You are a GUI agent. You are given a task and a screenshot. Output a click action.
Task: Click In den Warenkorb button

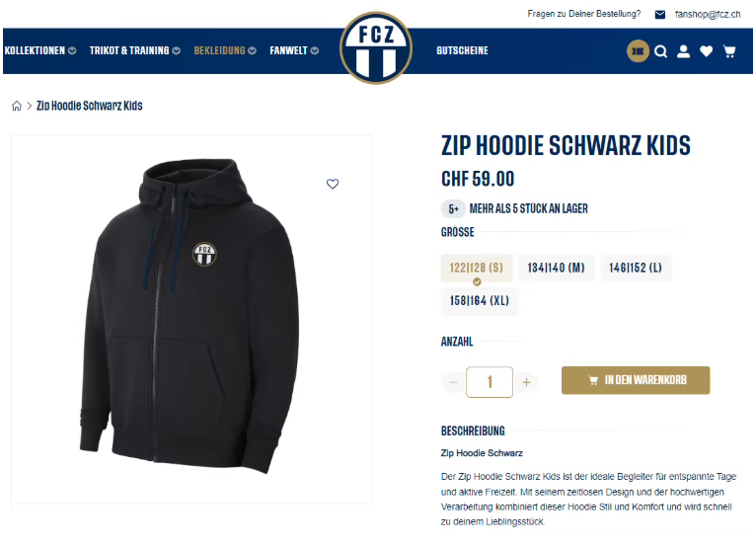pos(636,380)
